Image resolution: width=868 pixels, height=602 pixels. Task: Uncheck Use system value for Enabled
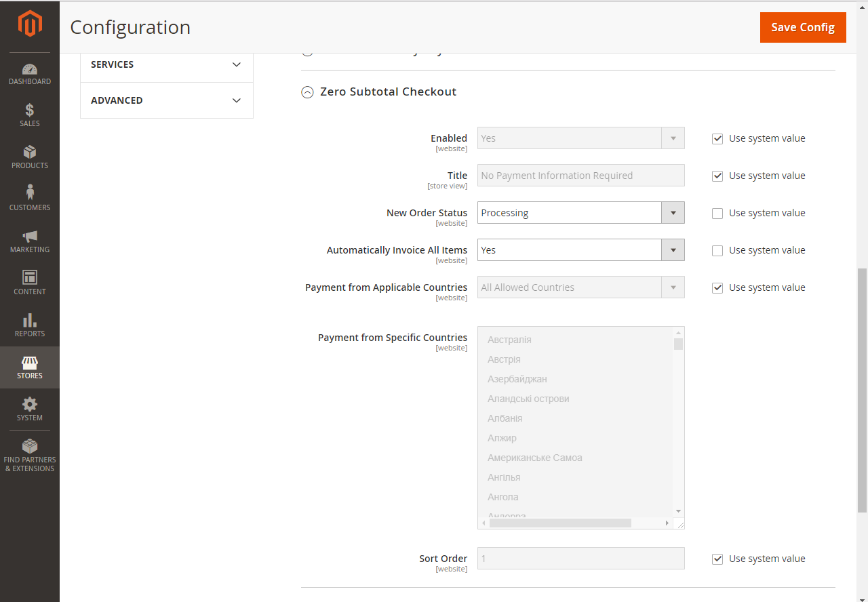(x=717, y=138)
